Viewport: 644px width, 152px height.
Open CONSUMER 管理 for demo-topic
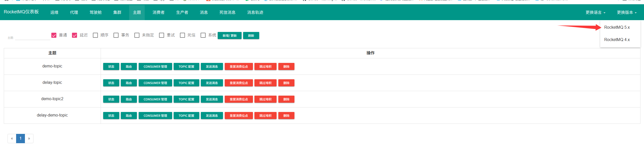tap(155, 66)
